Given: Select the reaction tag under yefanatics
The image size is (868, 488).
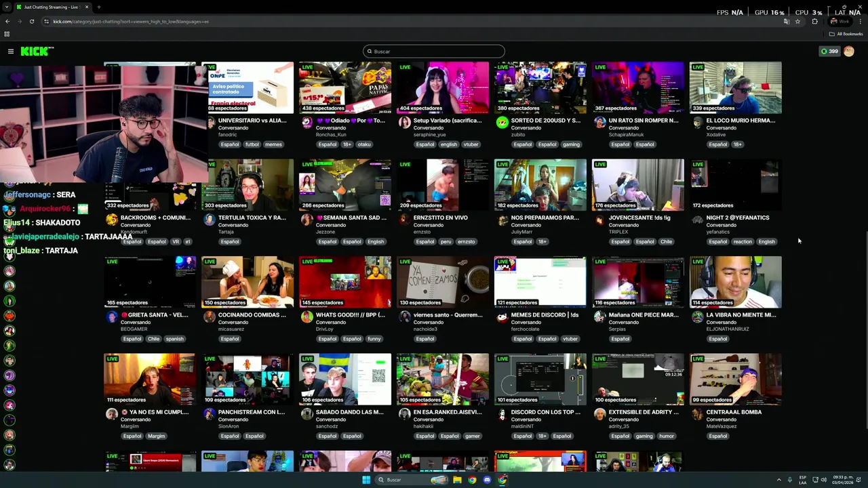Looking at the screenshot, I should click(743, 241).
